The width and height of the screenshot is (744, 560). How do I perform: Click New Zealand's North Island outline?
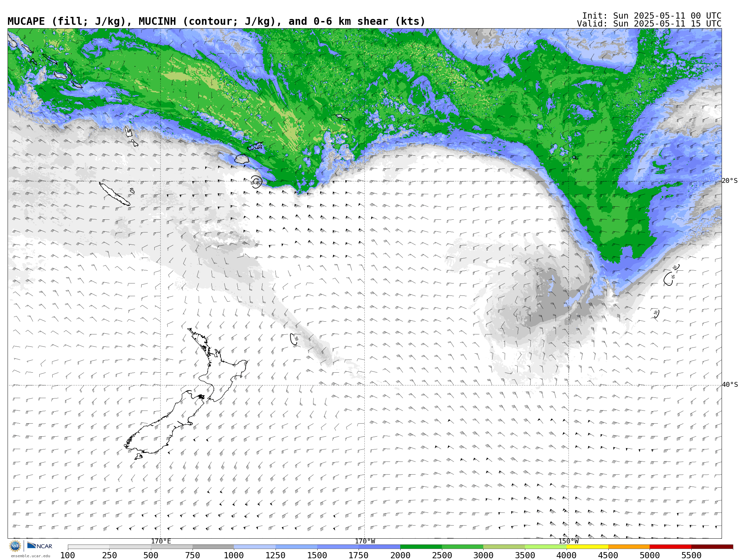(217, 365)
